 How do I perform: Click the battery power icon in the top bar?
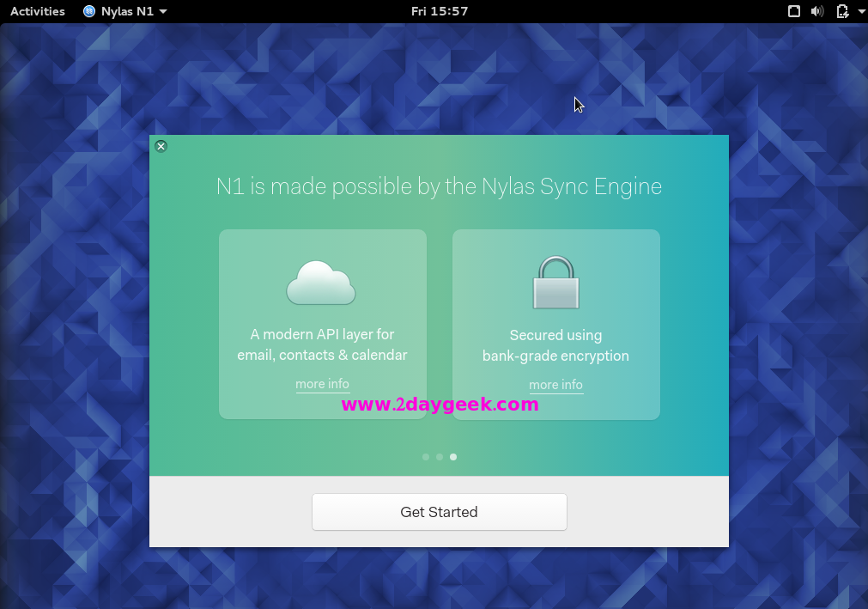[x=842, y=11]
